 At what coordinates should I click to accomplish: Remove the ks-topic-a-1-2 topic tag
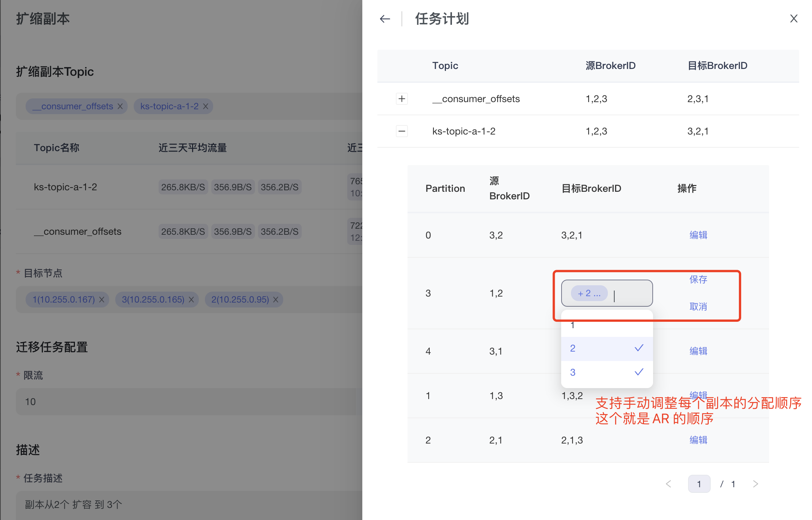coord(206,106)
